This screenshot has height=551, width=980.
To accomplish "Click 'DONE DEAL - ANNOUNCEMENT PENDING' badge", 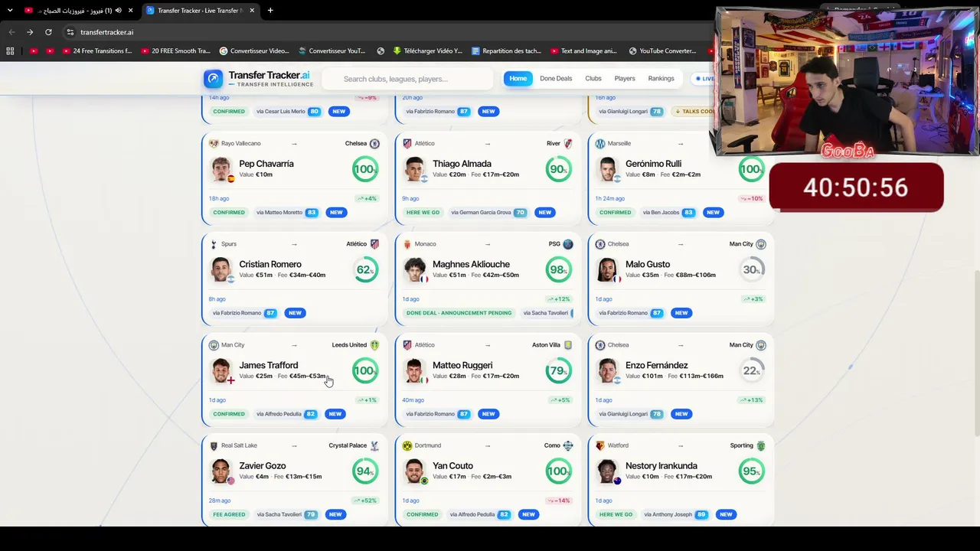I will coord(459,313).
